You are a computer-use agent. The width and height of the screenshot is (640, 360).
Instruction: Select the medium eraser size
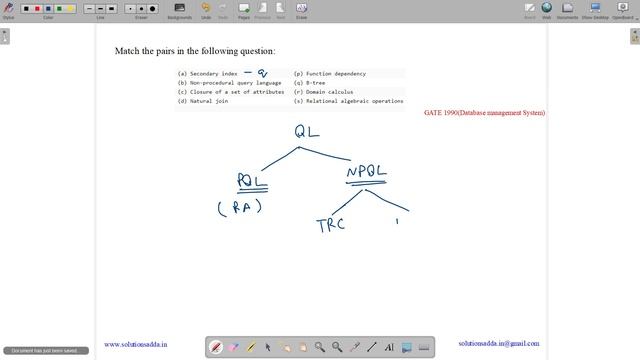[x=141, y=9]
